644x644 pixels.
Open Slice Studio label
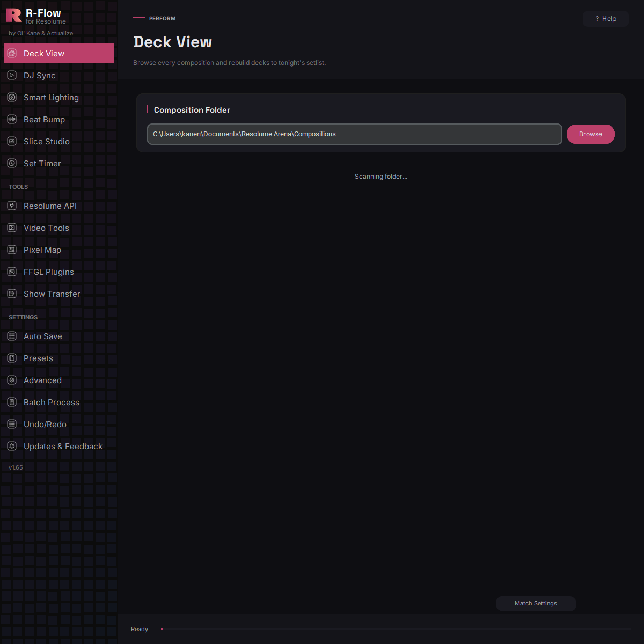tap(47, 142)
